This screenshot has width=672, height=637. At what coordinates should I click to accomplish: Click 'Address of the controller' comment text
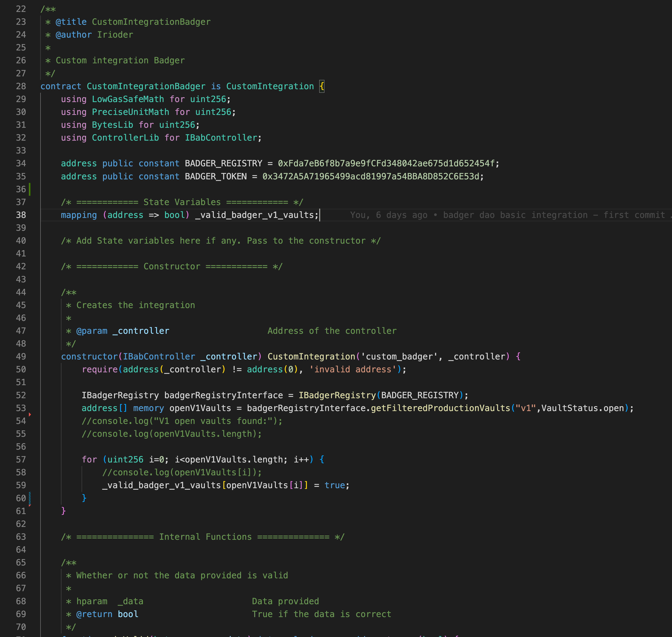tap(332, 331)
